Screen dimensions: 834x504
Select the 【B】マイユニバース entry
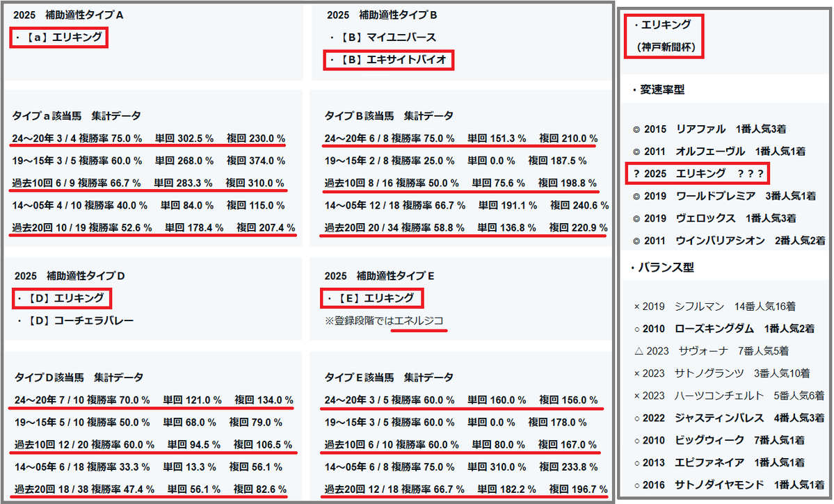click(383, 38)
